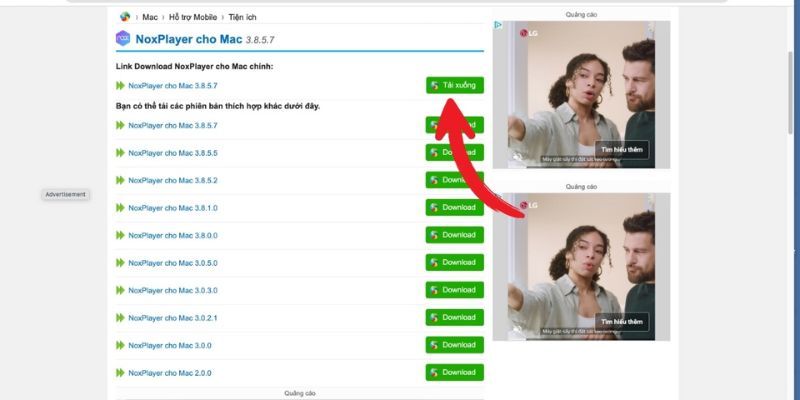Click the LG logo in the bottom ad
This screenshot has width=800, height=400.
point(529,206)
